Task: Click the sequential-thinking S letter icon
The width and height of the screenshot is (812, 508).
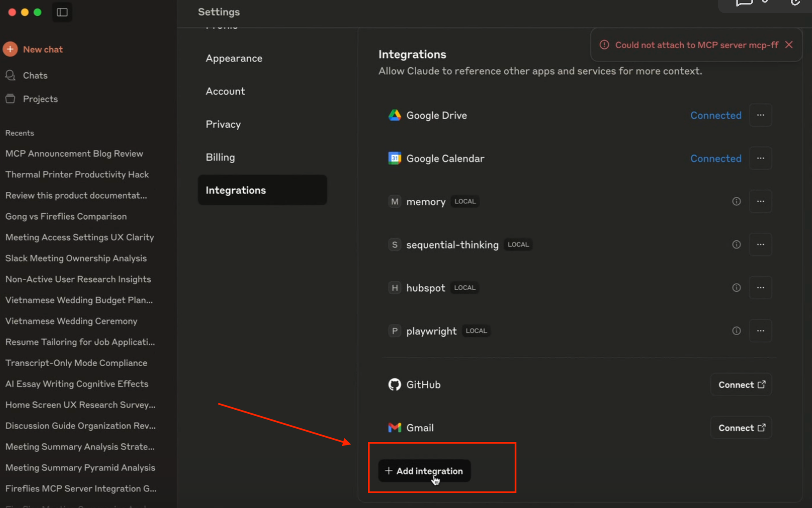Action: (x=395, y=244)
